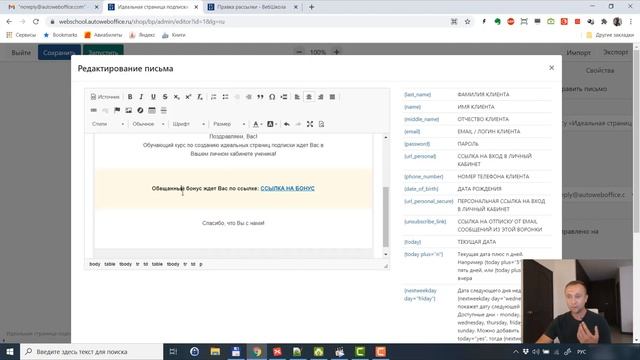Select the p element in path bar
Image resolution: width=640 pixels, height=360 pixels.
[x=201, y=264]
